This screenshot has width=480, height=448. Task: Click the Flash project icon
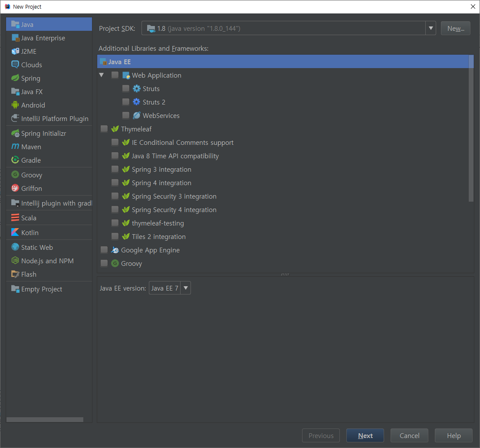coord(15,274)
